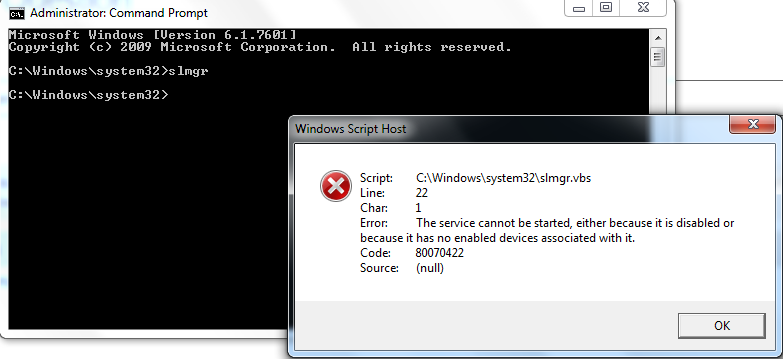Click the Microsoft Windows version line

coord(152,35)
